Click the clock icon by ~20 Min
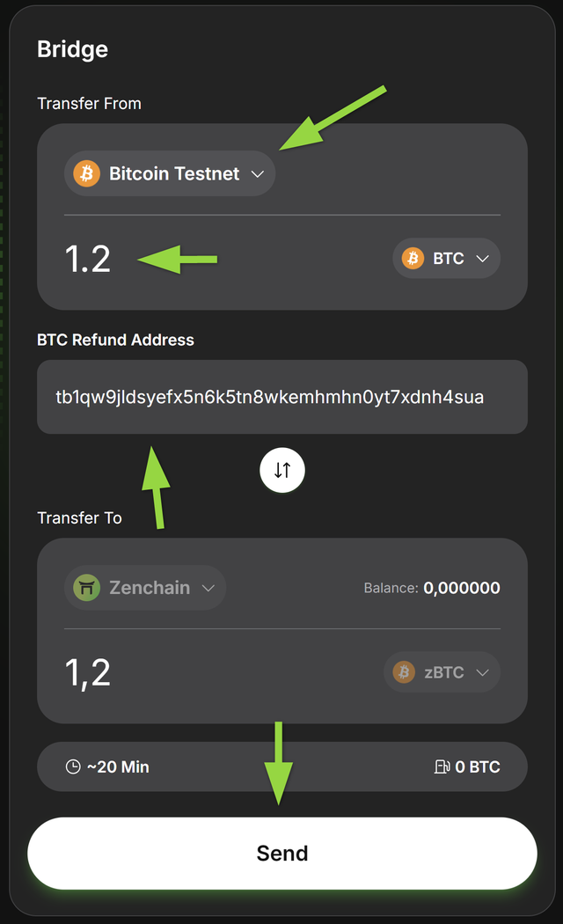The width and height of the screenshot is (563, 924). (x=73, y=766)
